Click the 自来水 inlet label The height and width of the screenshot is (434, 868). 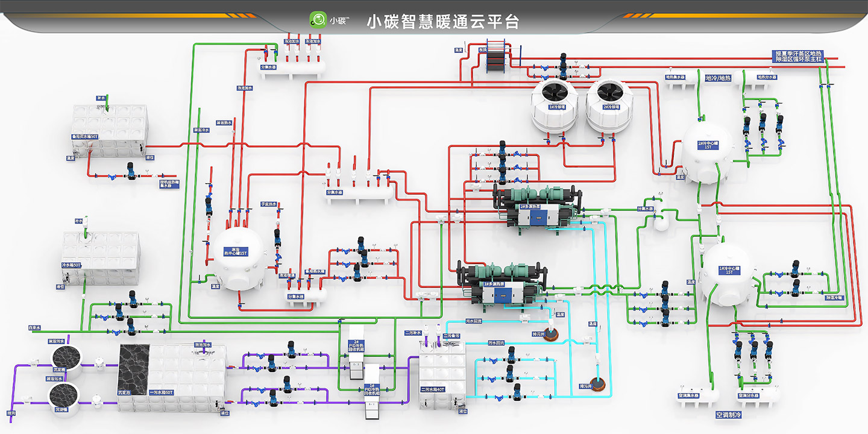pyautogui.click(x=34, y=329)
